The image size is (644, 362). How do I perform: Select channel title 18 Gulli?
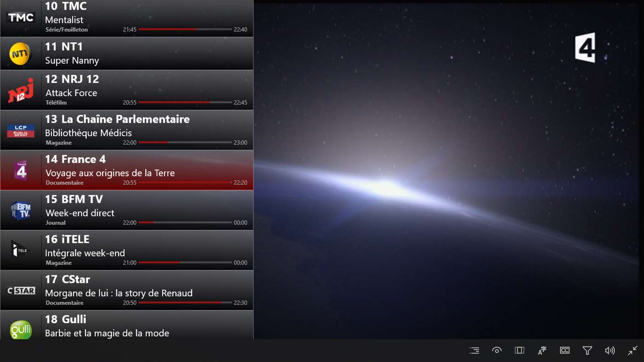click(65, 319)
